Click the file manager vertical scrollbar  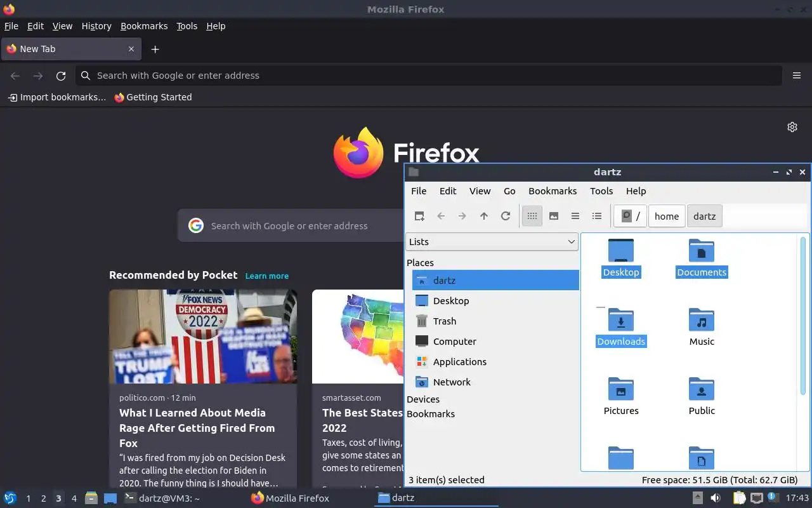tap(803, 316)
